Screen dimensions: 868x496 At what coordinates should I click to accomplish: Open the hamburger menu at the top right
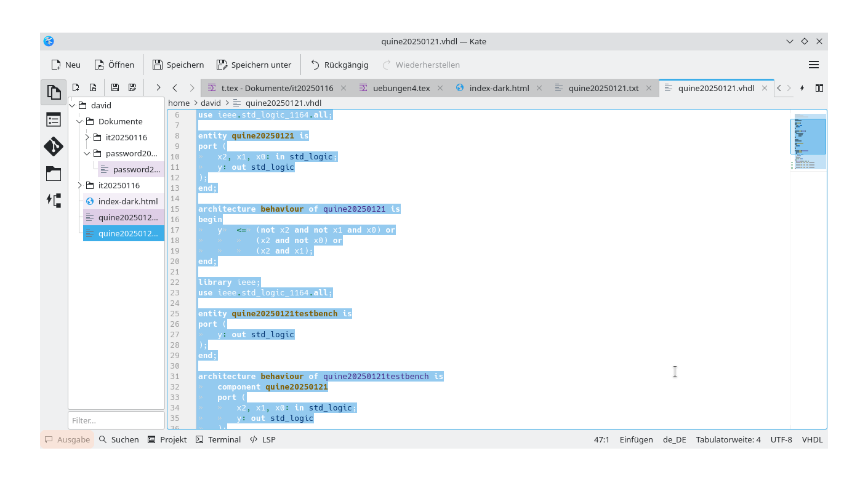[x=814, y=64]
